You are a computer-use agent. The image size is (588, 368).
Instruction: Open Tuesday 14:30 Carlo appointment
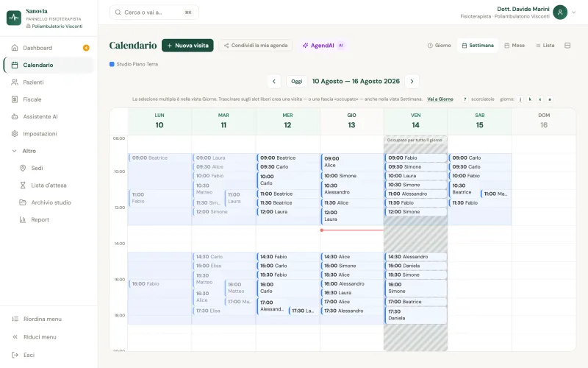pos(223,257)
